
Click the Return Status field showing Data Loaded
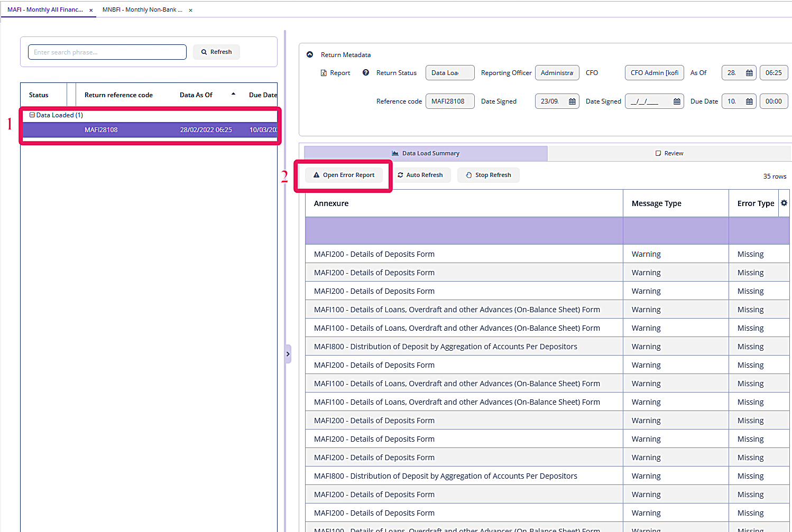(450, 72)
